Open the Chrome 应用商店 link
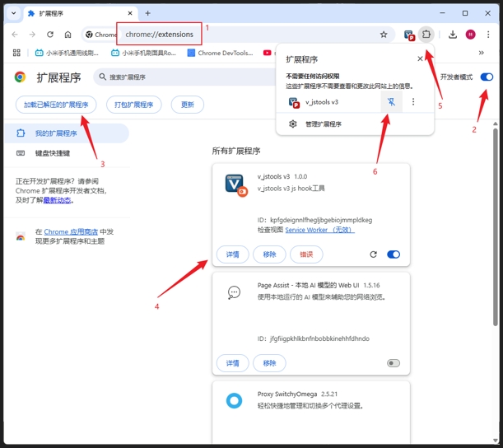The height and width of the screenshot is (448, 503). coord(71,231)
